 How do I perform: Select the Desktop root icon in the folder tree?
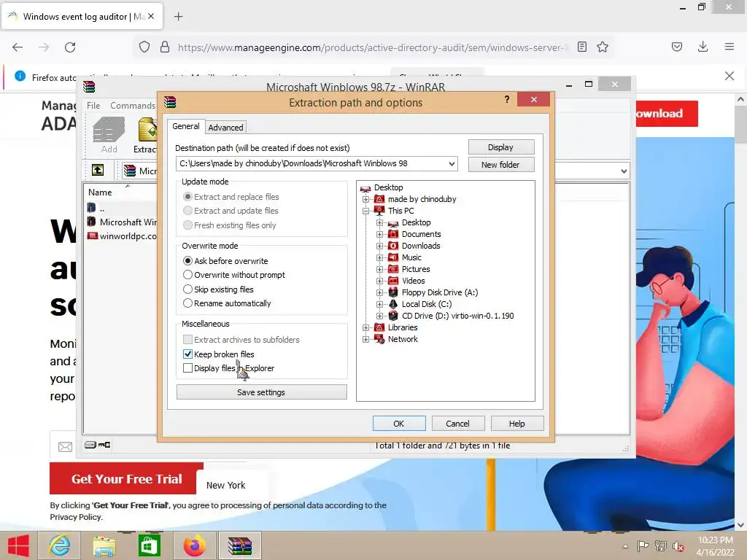pos(365,187)
